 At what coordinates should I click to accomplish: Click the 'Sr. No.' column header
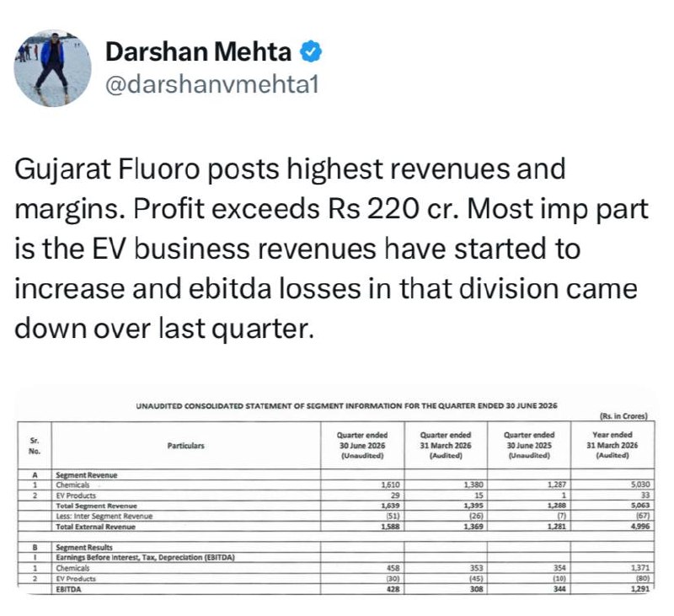pyautogui.click(x=34, y=446)
